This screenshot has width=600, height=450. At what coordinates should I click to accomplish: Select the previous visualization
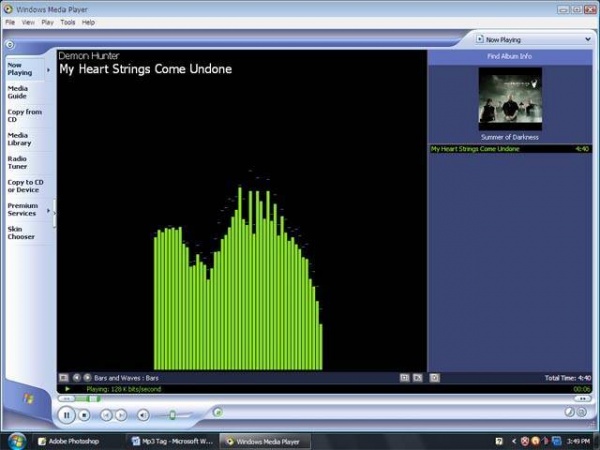(77, 378)
